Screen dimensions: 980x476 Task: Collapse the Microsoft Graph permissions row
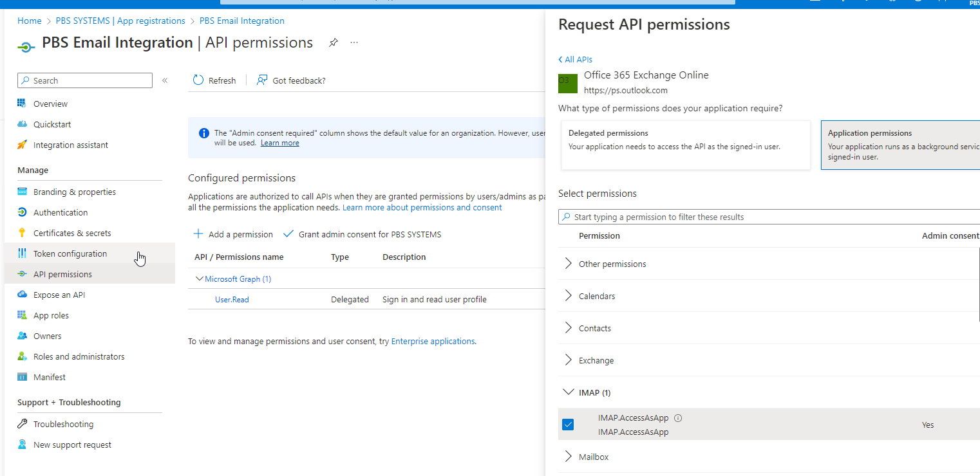point(200,279)
